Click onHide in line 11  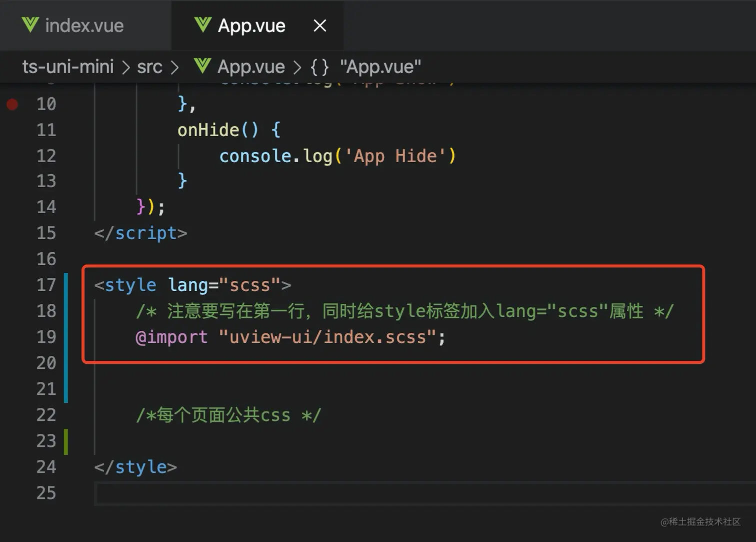pos(208,130)
